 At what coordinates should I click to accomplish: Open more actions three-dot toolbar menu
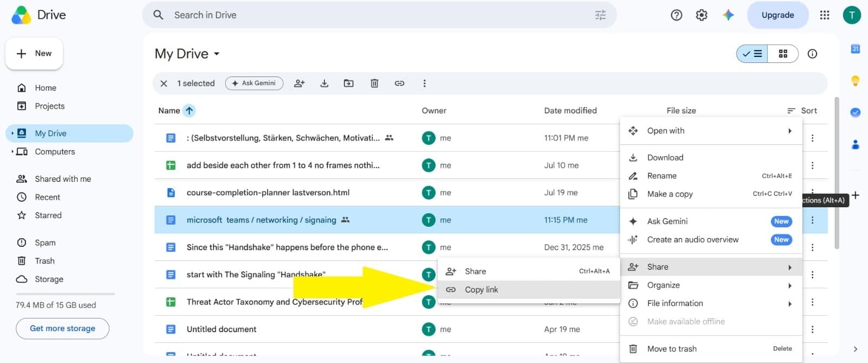tap(424, 84)
